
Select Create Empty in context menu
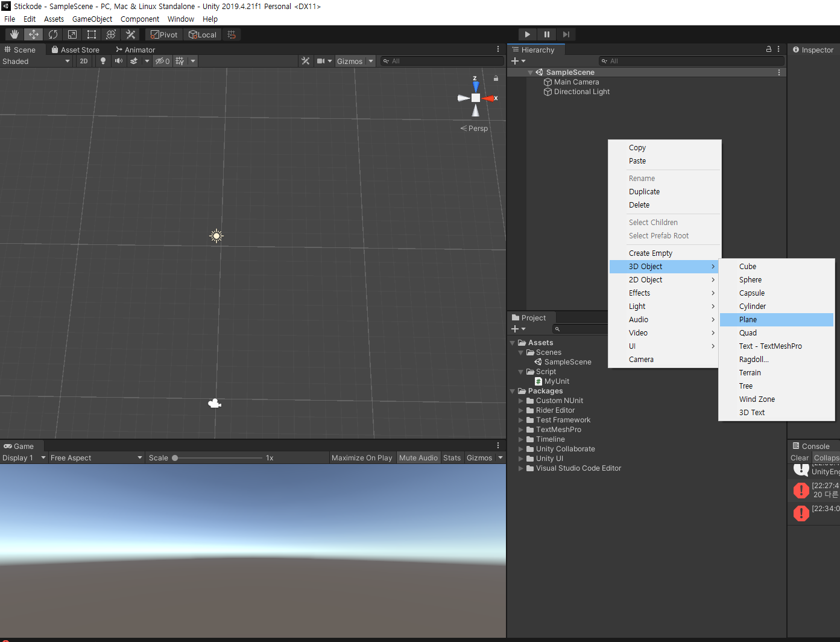[665, 253]
